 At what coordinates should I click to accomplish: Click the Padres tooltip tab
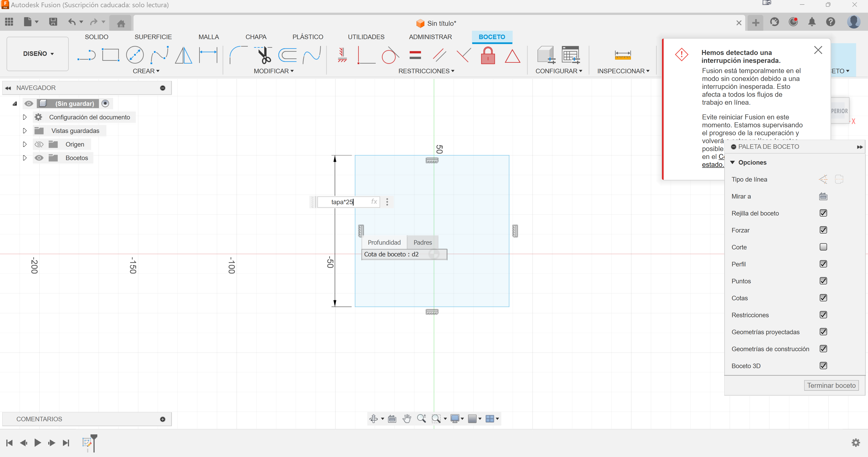[x=423, y=242]
